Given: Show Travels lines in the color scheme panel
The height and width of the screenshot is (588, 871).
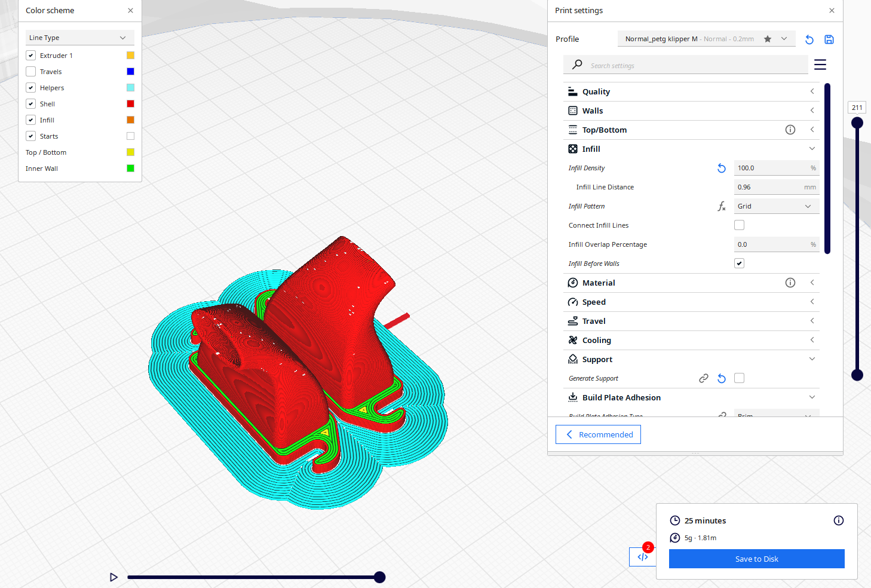Looking at the screenshot, I should [30, 71].
